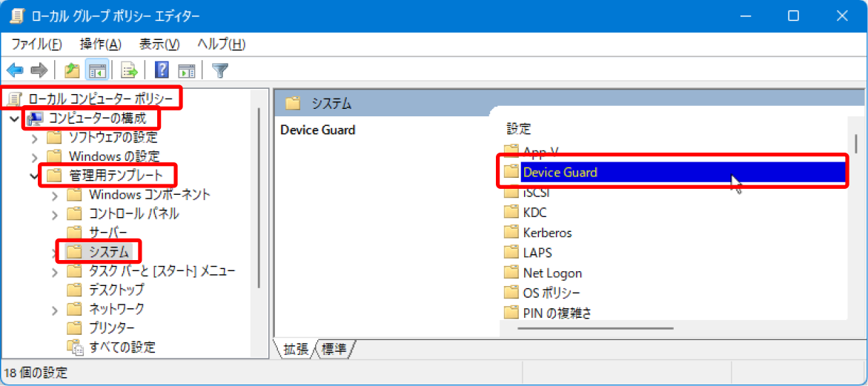
Task: Switch to the 標準 tab
Action: 334,349
